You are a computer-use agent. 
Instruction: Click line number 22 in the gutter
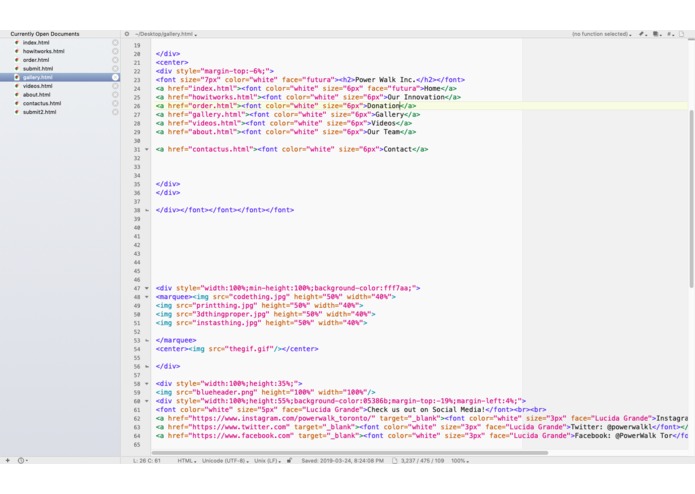(137, 71)
